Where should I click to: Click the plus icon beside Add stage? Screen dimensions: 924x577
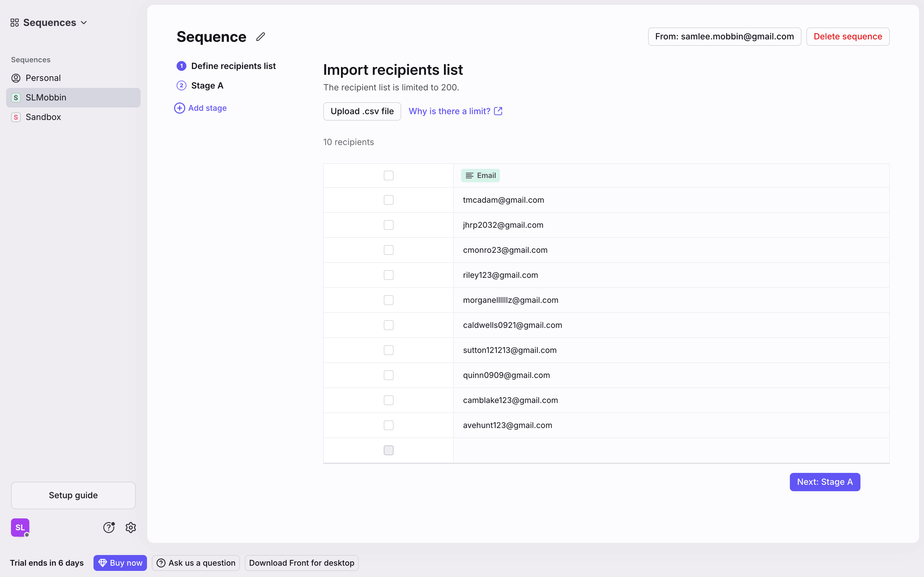[x=179, y=108]
